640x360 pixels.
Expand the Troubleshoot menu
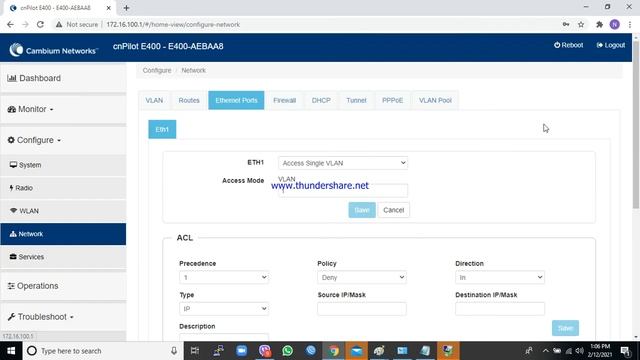pos(63,317)
